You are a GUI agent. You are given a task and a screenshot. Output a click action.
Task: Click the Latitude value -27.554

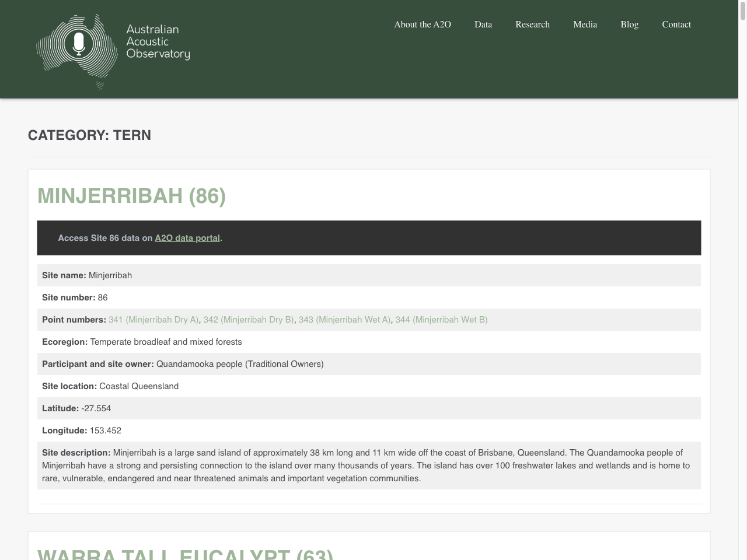coord(96,408)
